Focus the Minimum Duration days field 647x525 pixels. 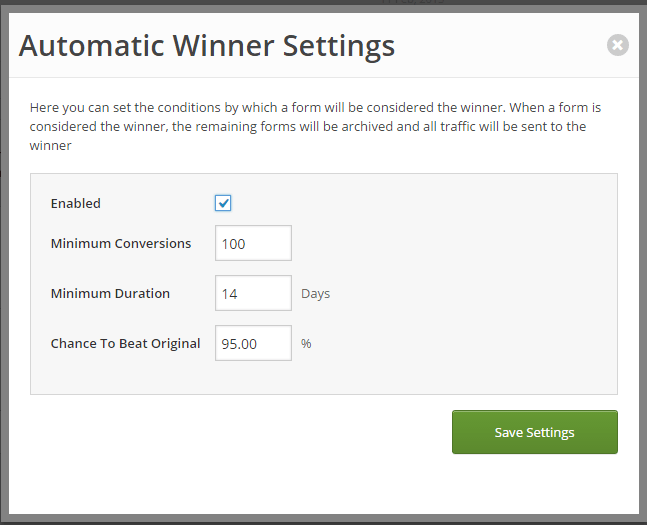[253, 293]
